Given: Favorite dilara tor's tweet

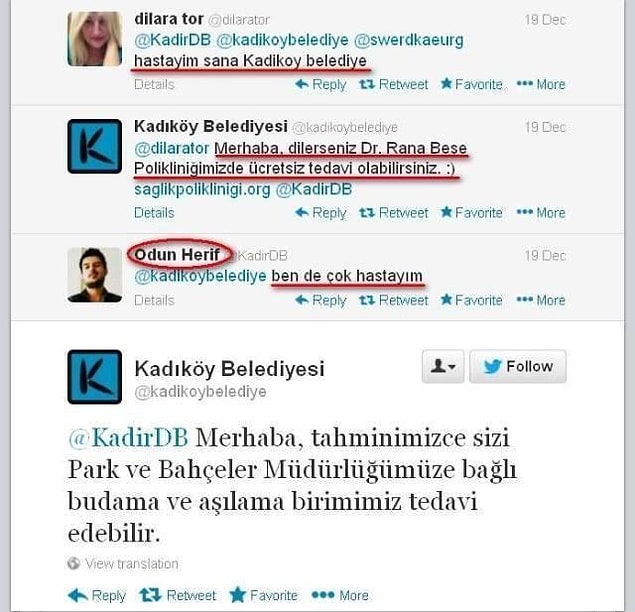Looking at the screenshot, I should click(472, 84).
